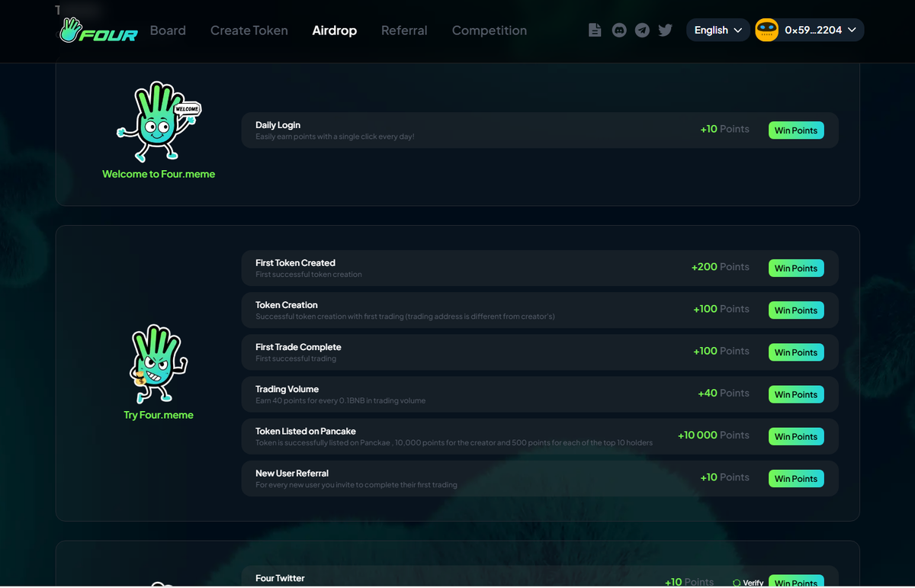This screenshot has width=915, height=588.
Task: Open the documentation page icon
Action: [x=595, y=31]
